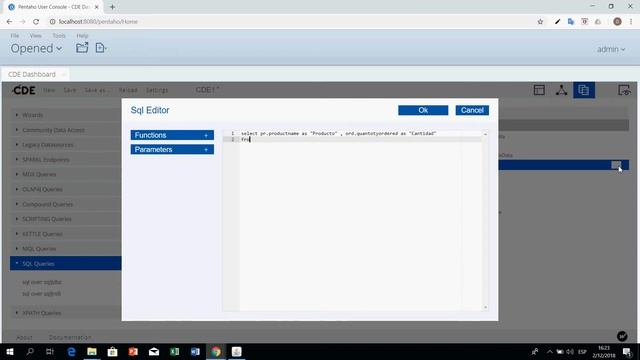Open the Help menu
The image size is (640, 360).
[x=82, y=36]
